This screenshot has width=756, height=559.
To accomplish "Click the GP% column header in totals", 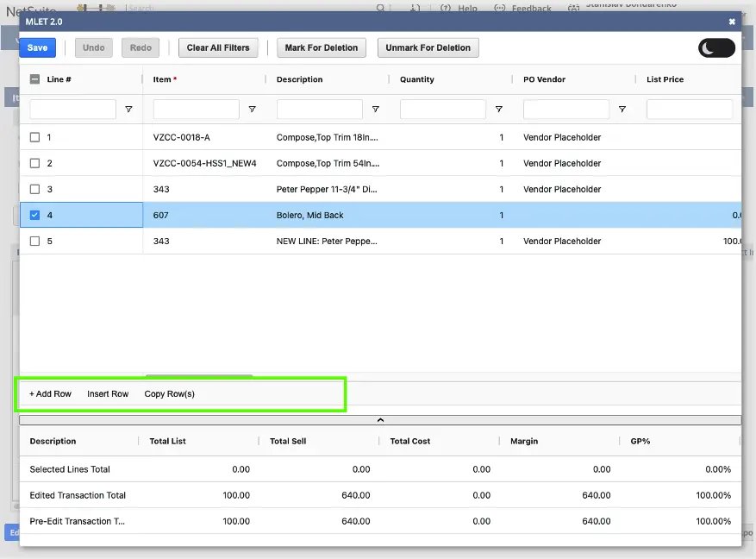I will (x=640, y=442).
